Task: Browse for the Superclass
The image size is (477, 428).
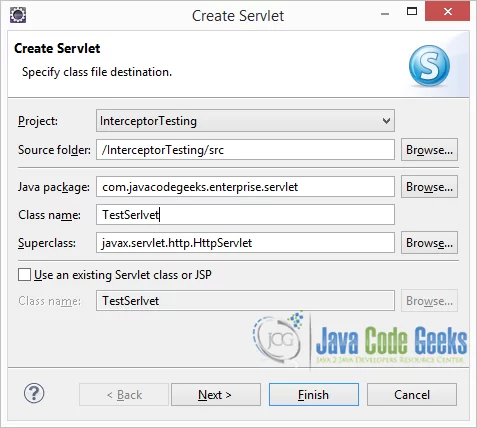Action: (429, 243)
